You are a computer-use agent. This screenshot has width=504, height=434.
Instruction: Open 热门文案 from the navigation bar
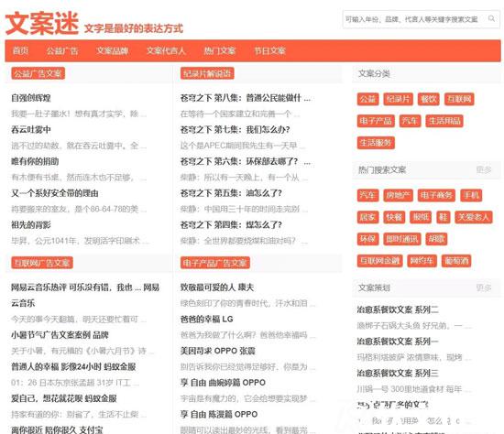(x=220, y=50)
